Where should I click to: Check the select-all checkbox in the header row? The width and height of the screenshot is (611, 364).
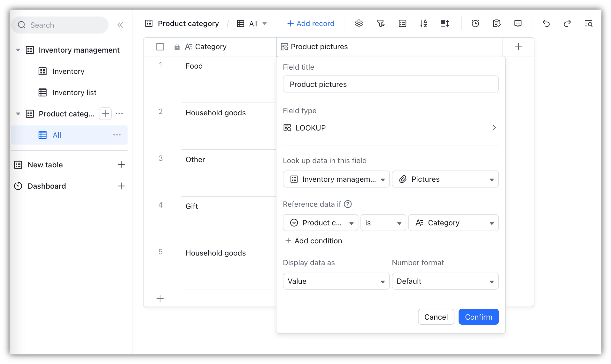pyautogui.click(x=160, y=47)
